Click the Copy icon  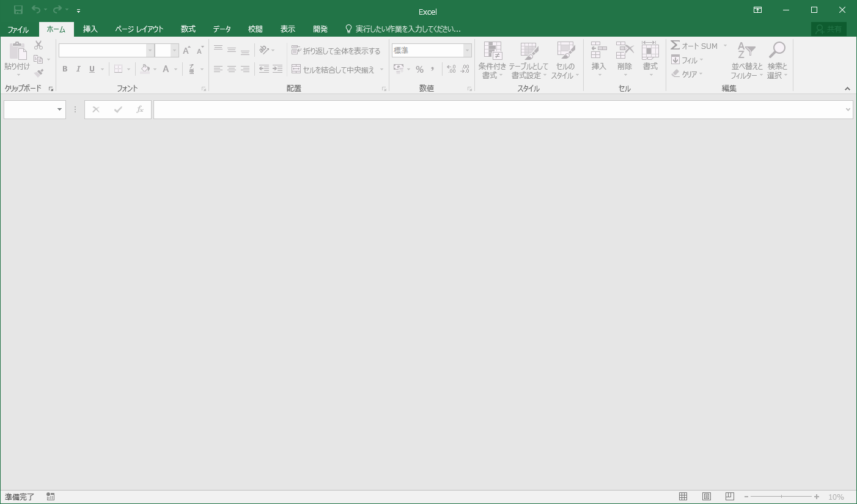tap(39, 59)
